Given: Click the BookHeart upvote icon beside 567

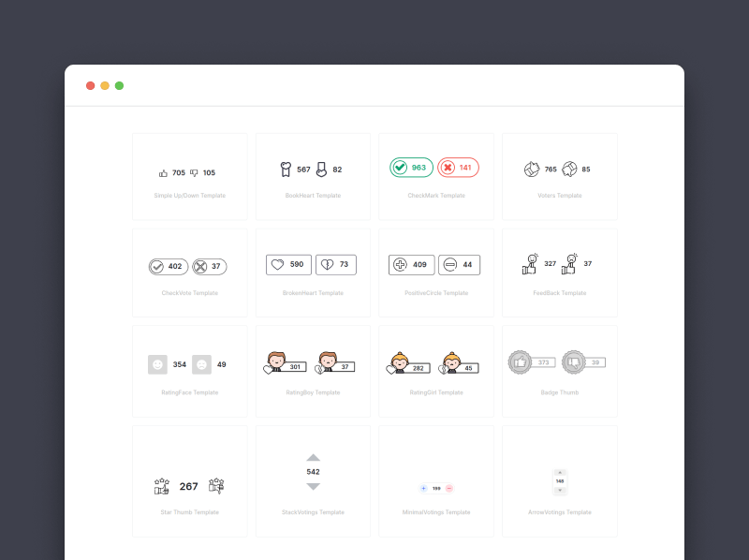Looking at the screenshot, I should 286,169.
